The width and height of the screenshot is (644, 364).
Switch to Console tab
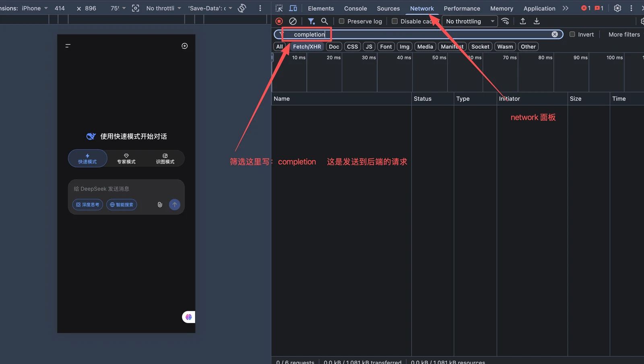point(355,8)
